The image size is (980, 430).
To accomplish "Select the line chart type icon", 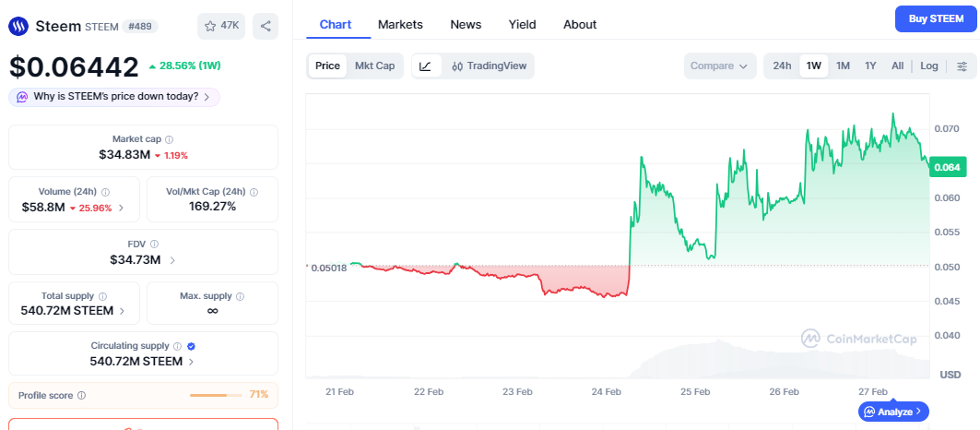I will click(x=425, y=66).
